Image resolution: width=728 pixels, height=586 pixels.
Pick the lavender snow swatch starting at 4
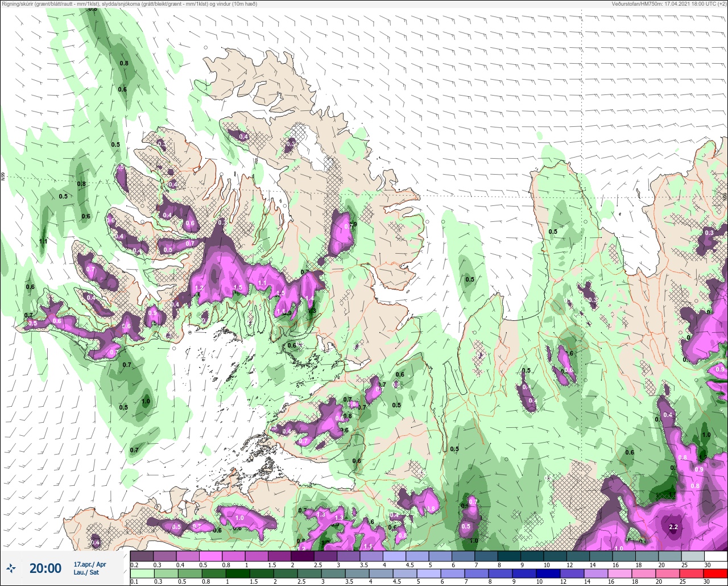click(x=394, y=556)
